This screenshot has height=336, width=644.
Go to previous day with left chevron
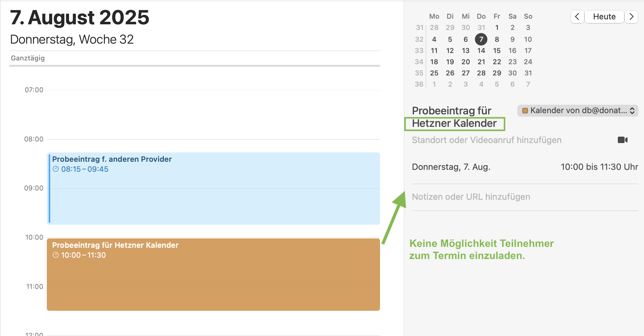point(577,17)
